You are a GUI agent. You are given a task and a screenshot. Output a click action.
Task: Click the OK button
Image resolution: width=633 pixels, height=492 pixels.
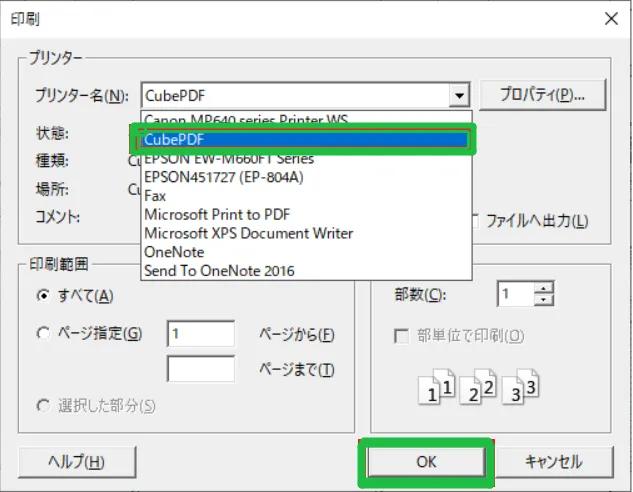point(426,462)
